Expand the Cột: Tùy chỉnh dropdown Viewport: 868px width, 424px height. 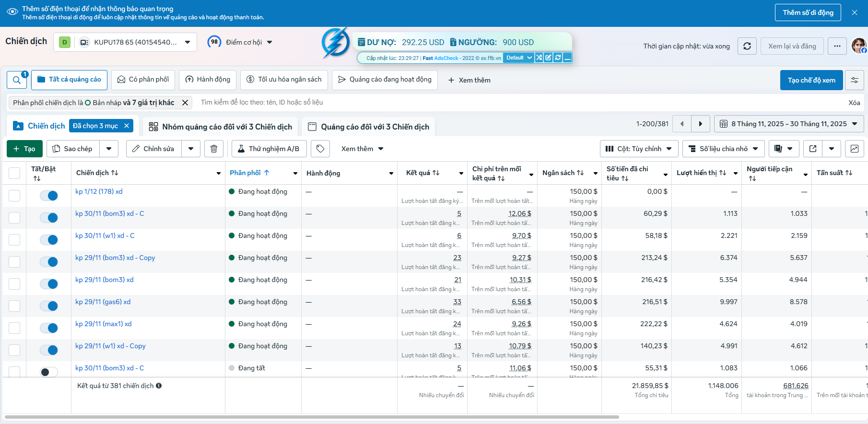(x=639, y=149)
